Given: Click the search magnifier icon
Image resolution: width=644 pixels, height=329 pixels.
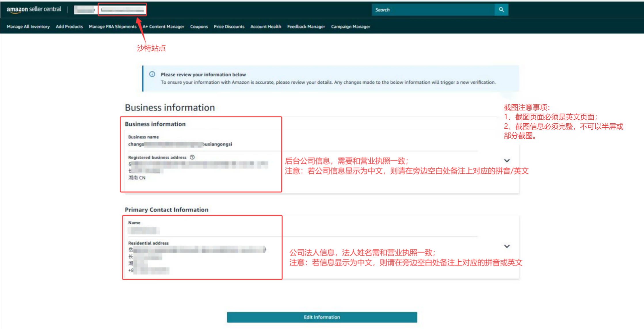Looking at the screenshot, I should (501, 10).
